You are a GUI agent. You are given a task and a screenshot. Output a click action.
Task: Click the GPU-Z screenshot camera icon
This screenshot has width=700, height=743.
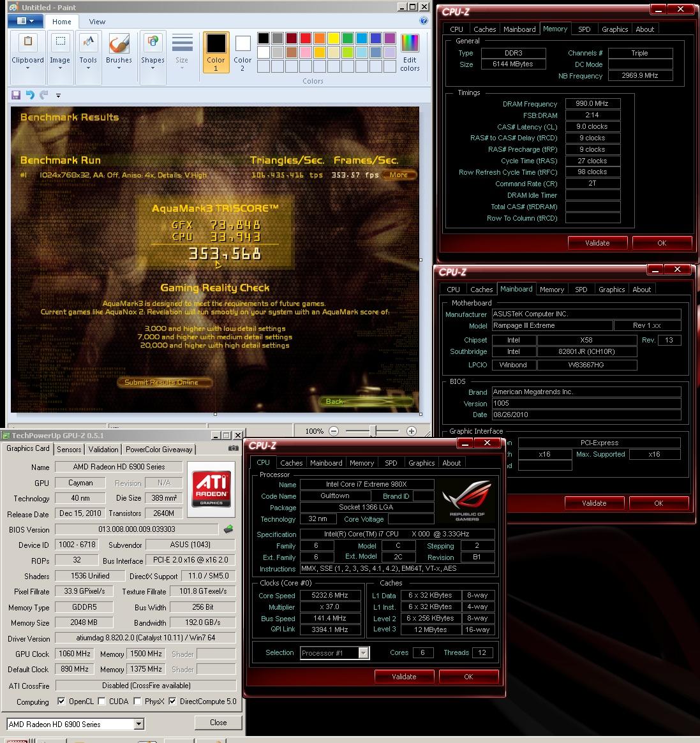[x=234, y=448]
